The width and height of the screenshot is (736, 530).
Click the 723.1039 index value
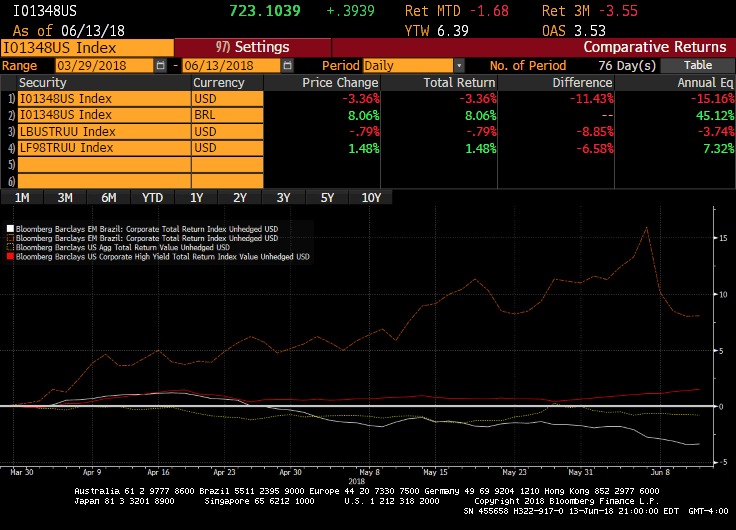[265, 11]
